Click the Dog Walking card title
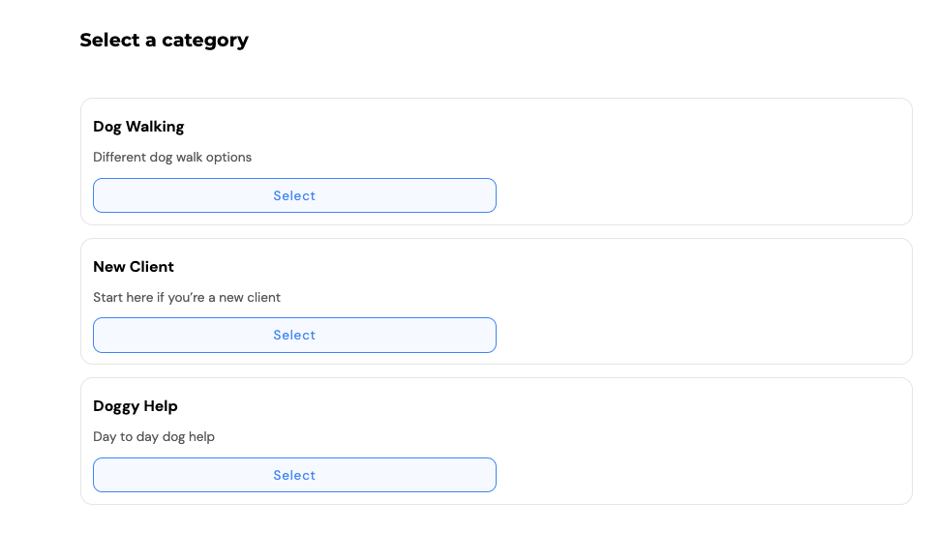The height and width of the screenshot is (560, 938). click(138, 127)
